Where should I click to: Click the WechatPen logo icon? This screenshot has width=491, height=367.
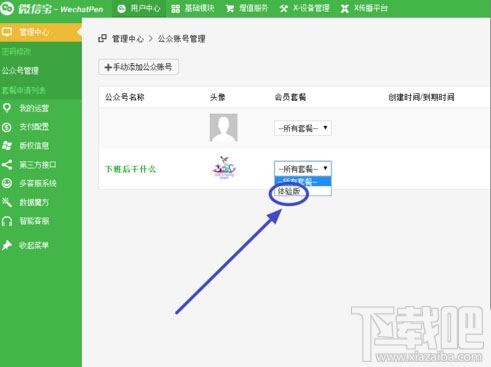7,8
